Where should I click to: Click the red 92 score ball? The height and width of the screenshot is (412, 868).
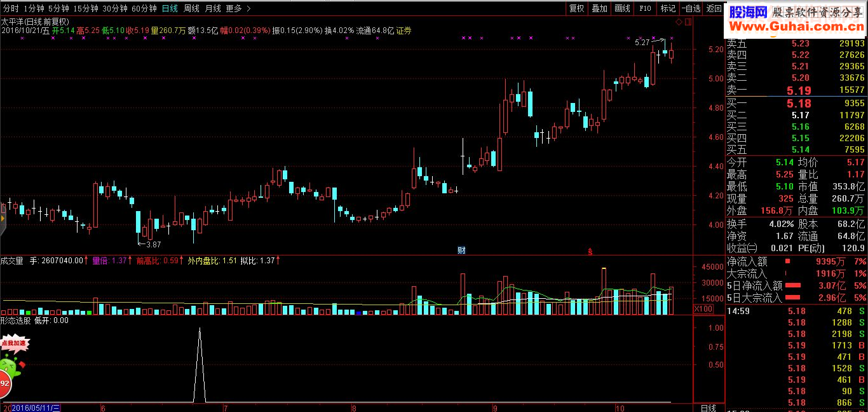pyautogui.click(x=4, y=385)
